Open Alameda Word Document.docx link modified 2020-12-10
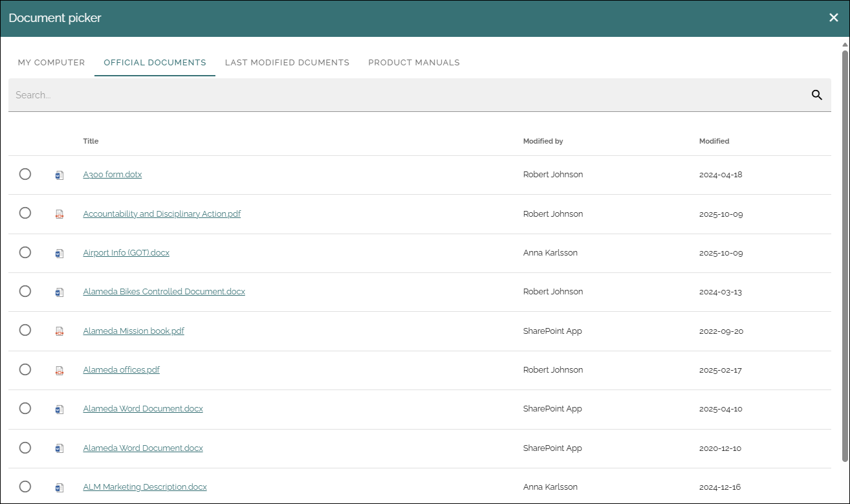This screenshot has width=850, height=504. pyautogui.click(x=143, y=448)
